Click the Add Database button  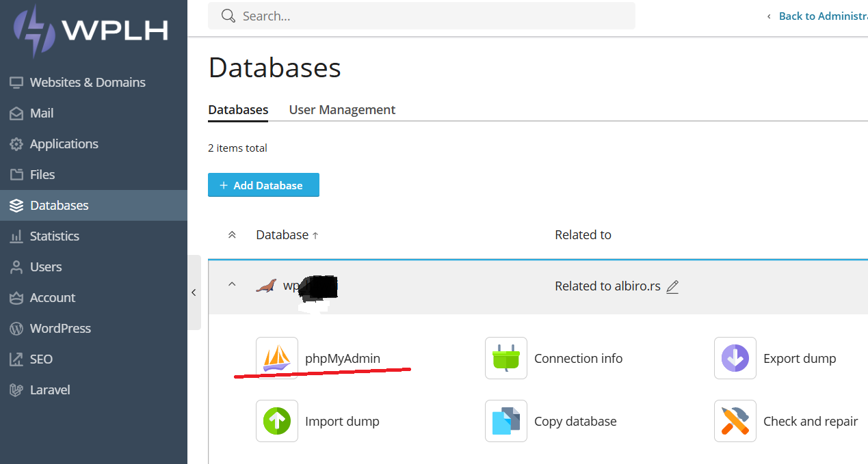(263, 185)
